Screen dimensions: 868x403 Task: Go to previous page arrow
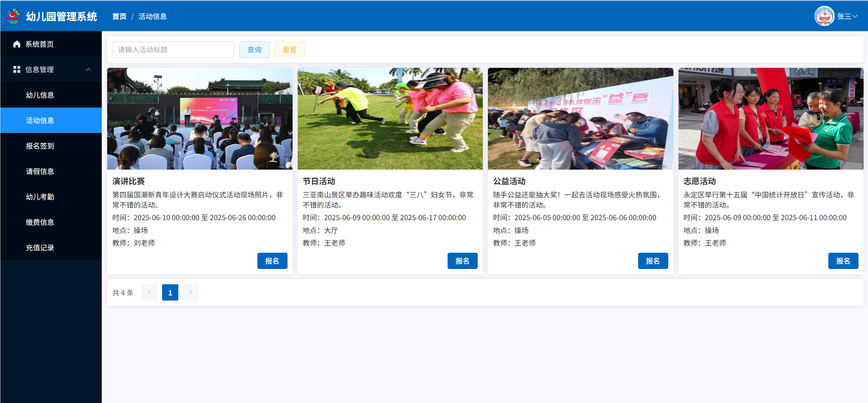pyautogui.click(x=150, y=292)
